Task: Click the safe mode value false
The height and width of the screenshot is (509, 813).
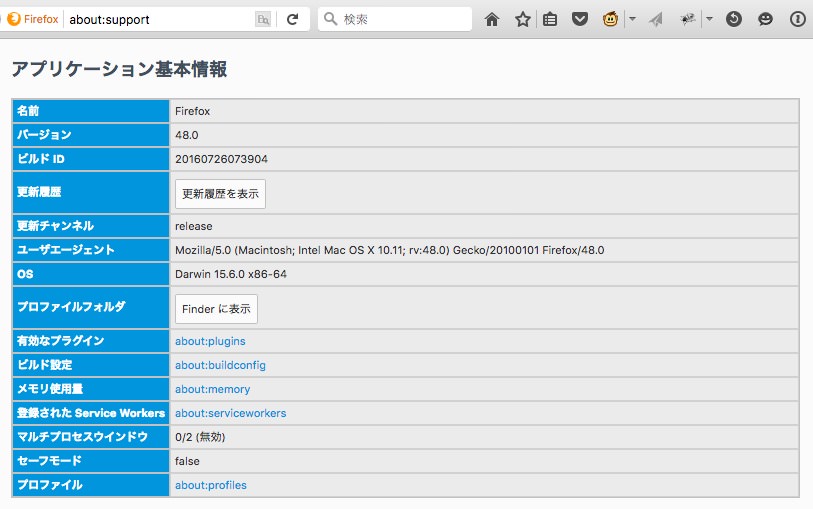Action: [x=187, y=461]
